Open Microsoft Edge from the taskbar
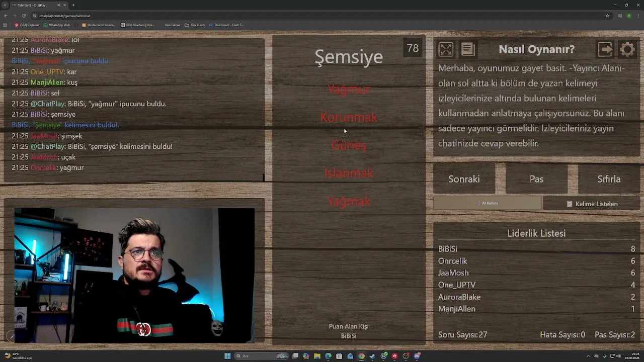 328,356
